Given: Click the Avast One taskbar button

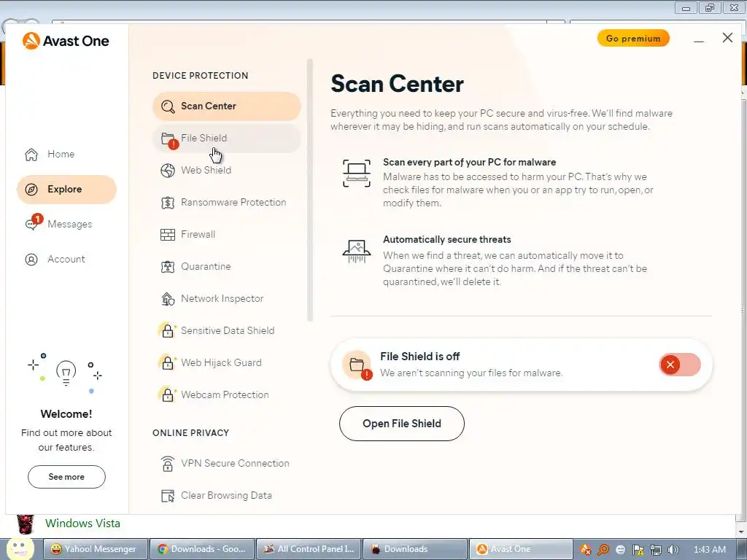Looking at the screenshot, I should point(522,550).
